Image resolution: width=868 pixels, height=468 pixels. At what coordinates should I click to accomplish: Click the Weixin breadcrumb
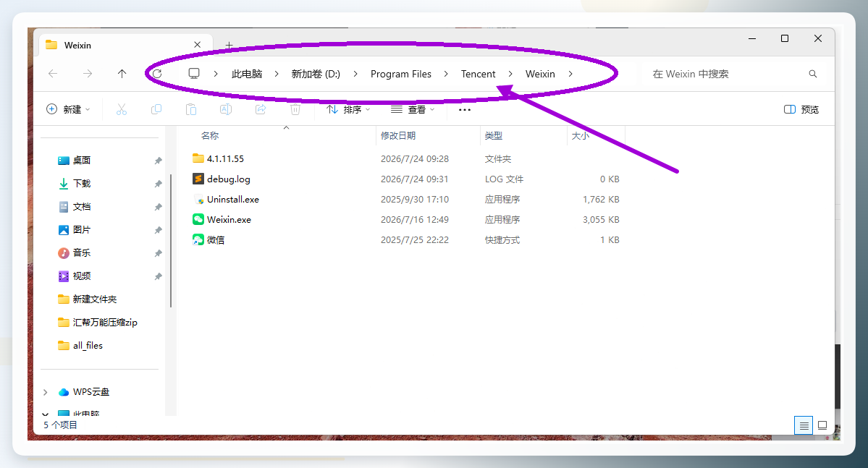point(540,74)
